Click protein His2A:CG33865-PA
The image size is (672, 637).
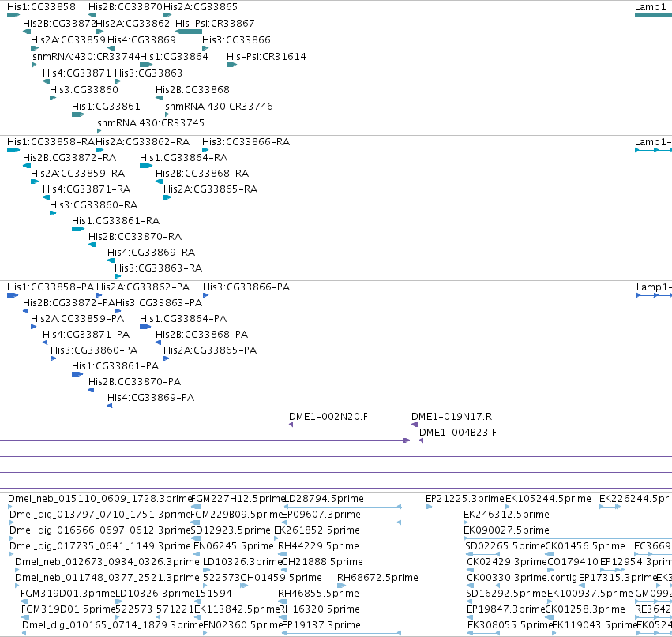pos(210,350)
